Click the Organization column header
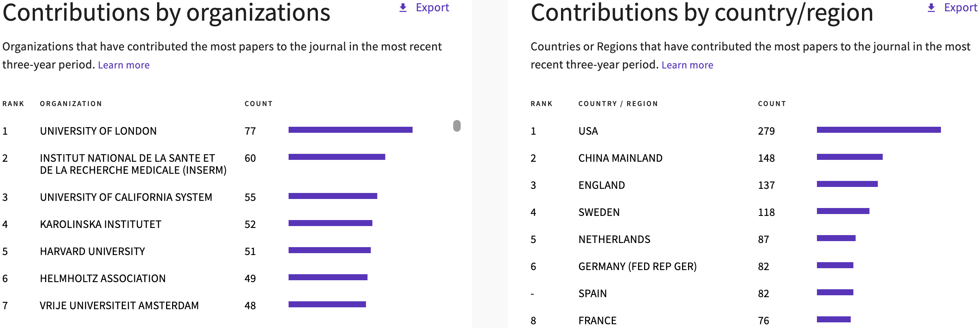Viewport: 980px width, 328px height. pyautogui.click(x=71, y=103)
